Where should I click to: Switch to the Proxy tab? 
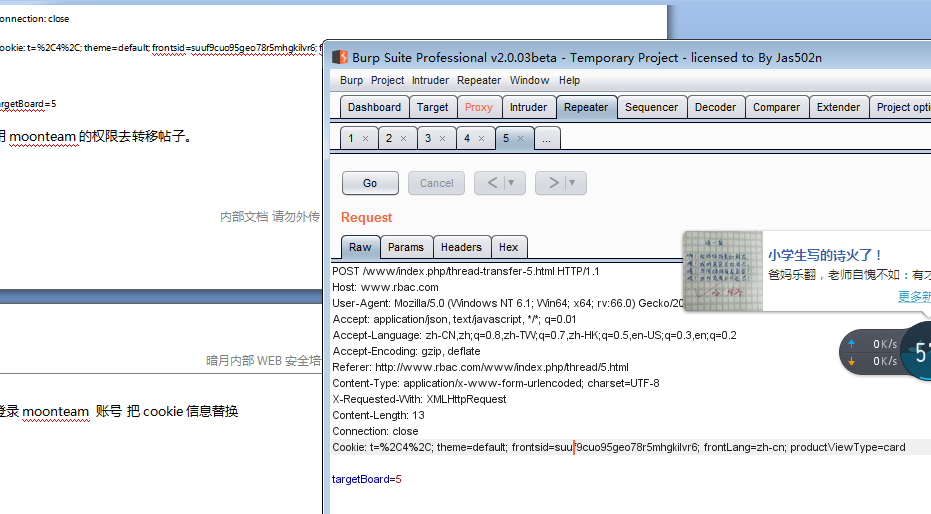tap(479, 107)
